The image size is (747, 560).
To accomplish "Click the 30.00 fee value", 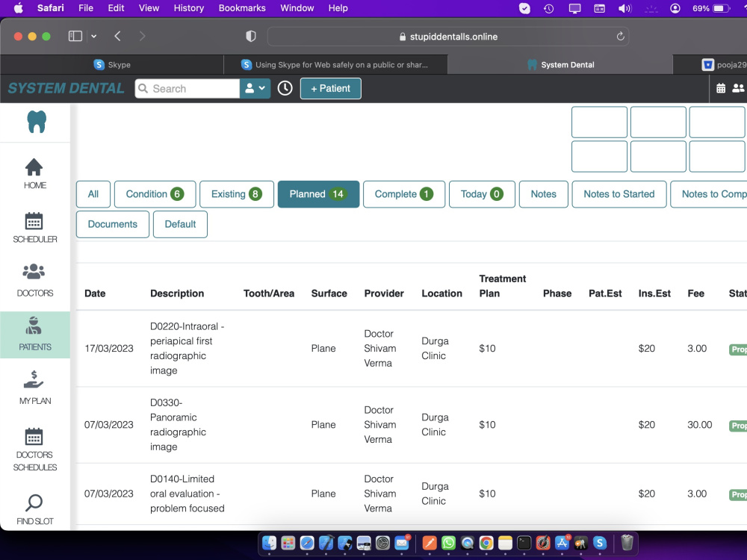I will click(699, 425).
